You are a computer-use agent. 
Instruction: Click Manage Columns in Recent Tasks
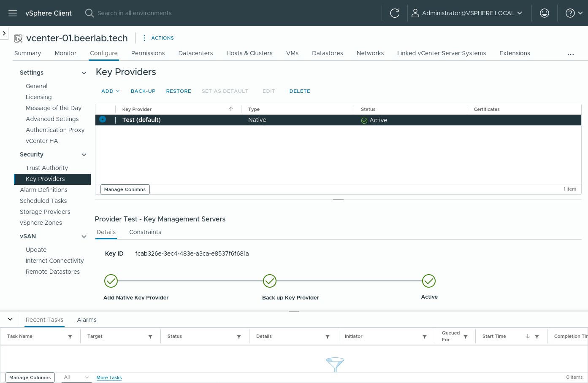click(x=30, y=378)
